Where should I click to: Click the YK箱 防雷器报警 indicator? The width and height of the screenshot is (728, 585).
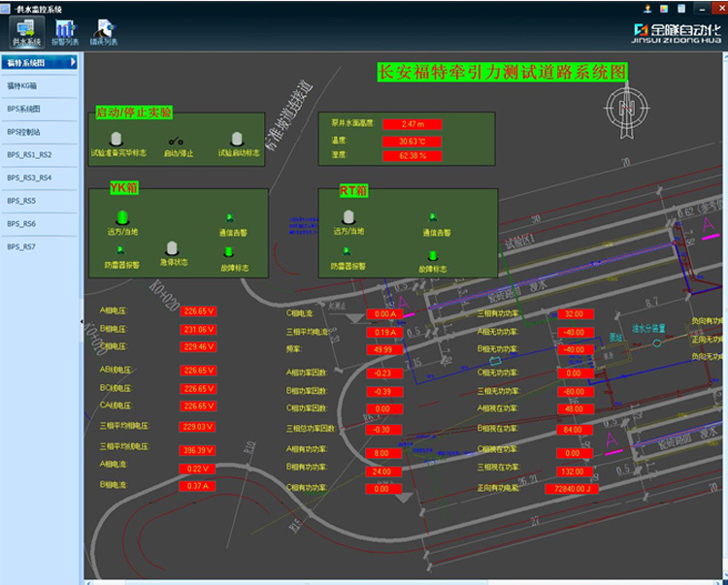(x=120, y=250)
